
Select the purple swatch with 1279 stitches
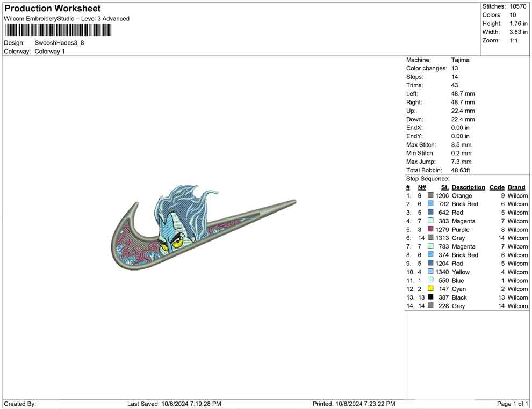coord(430,230)
